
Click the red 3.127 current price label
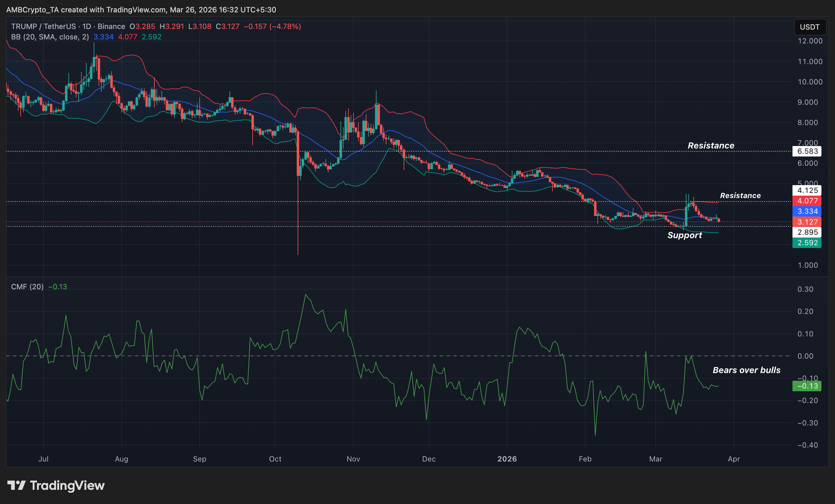[x=807, y=222]
